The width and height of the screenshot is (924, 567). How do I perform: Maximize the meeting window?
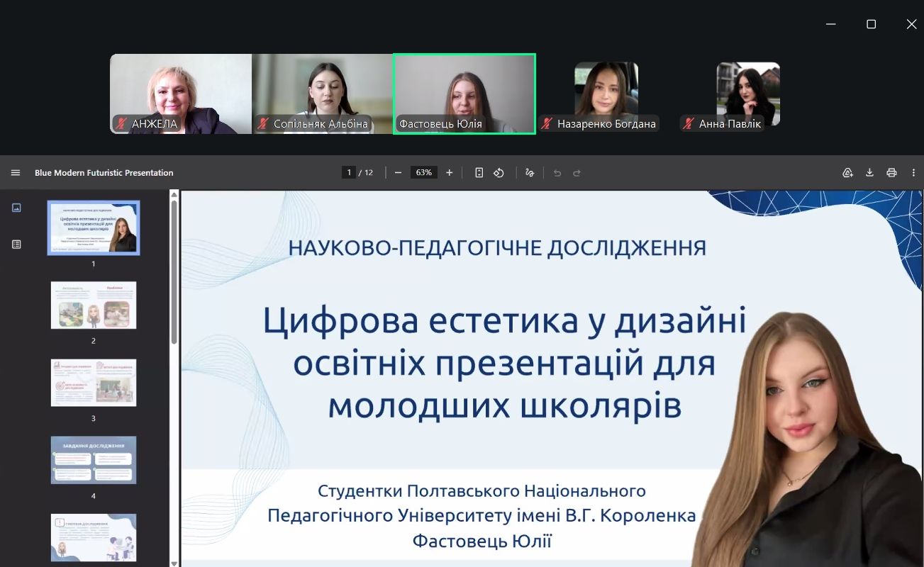(x=871, y=24)
